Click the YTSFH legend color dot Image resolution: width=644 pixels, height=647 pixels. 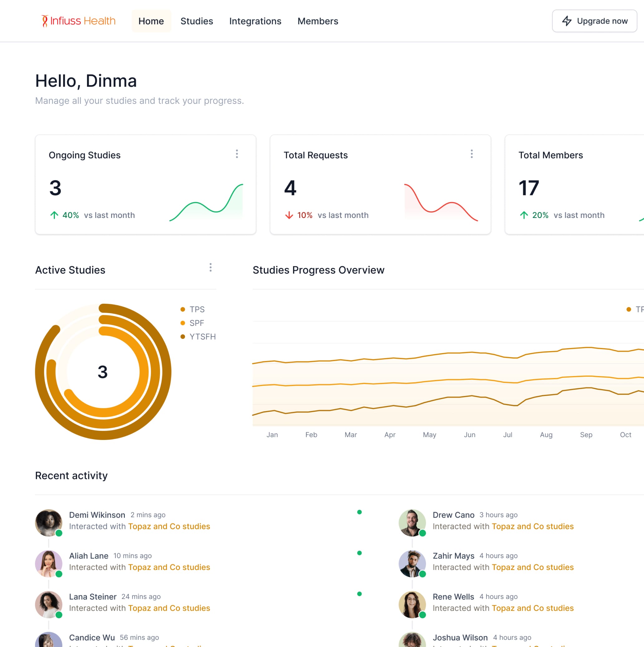(183, 336)
